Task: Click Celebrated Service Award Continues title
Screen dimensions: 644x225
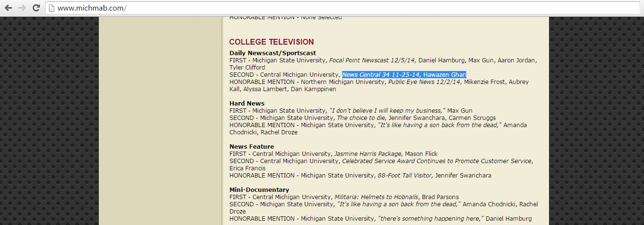Action: click(x=437, y=161)
